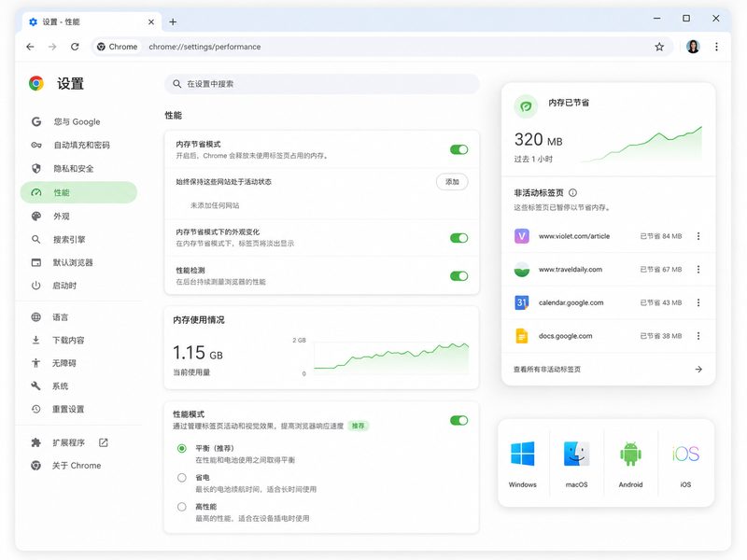Screen dimensions: 747x560
Task: Click the 未添加任何网站 text
Action: (x=215, y=205)
